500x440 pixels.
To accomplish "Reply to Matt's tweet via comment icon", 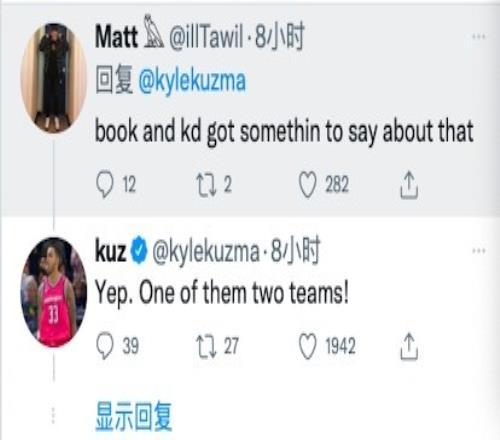I will 105,184.
